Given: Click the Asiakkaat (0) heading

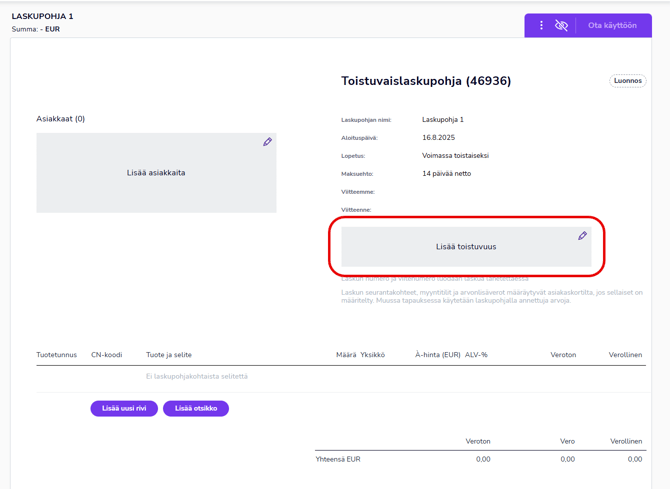Looking at the screenshot, I should (x=61, y=119).
